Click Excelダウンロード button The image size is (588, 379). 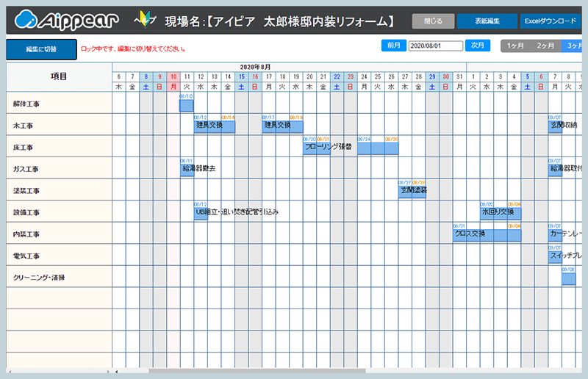[x=550, y=21]
